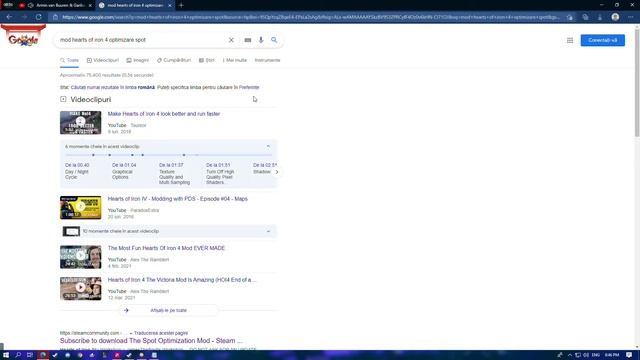Switch to Cumpărături search tab
The image size is (640, 360).
click(x=174, y=60)
